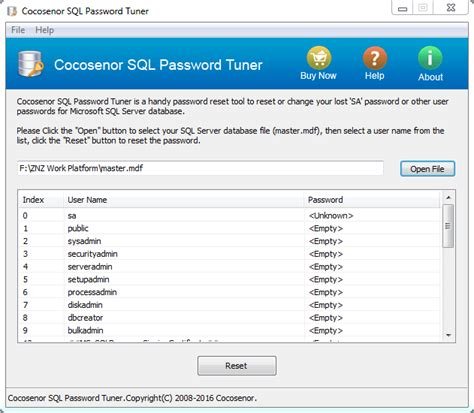Click the copyright text in the status bar

[132, 398]
